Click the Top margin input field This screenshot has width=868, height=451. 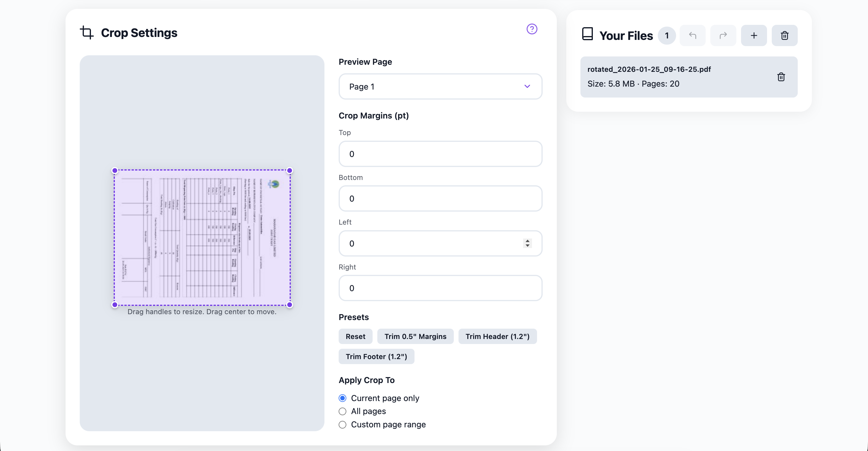[440, 154]
